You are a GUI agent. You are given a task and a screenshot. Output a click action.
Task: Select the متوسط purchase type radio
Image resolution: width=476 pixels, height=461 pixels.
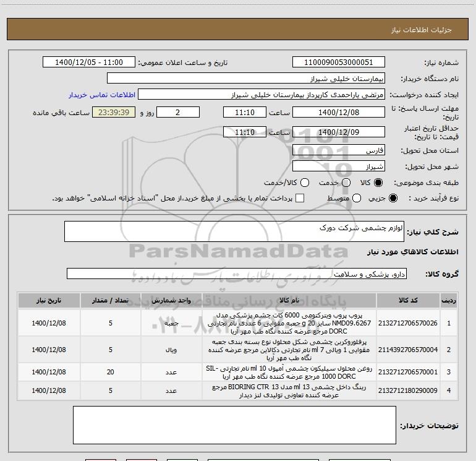pyautogui.click(x=357, y=198)
